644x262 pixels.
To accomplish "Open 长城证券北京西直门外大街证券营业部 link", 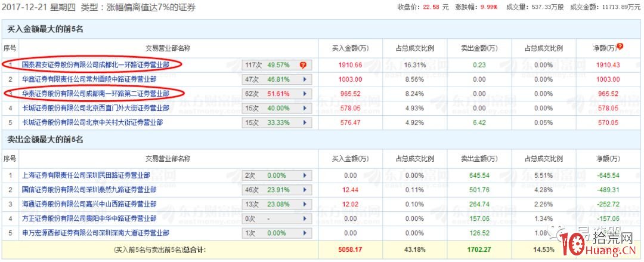I will [95, 108].
